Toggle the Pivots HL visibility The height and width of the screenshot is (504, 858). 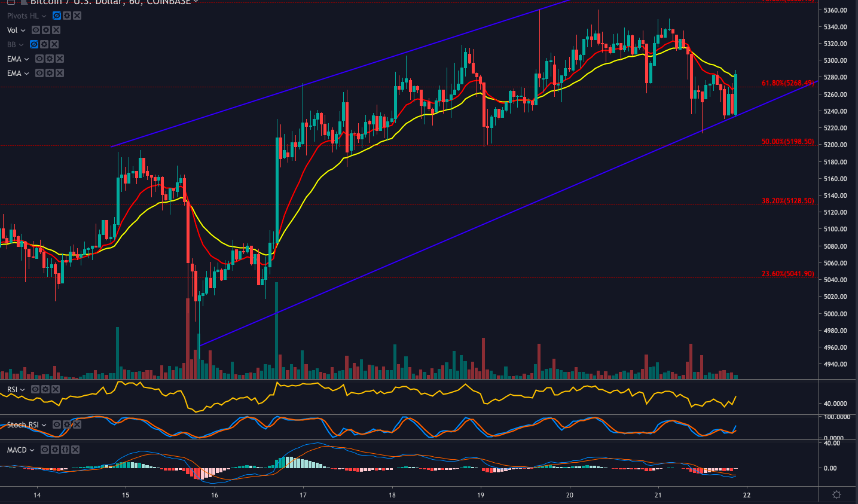pos(57,16)
